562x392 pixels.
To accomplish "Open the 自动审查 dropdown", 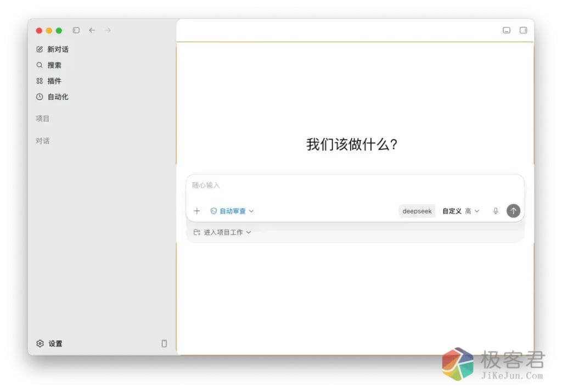I will (x=232, y=211).
